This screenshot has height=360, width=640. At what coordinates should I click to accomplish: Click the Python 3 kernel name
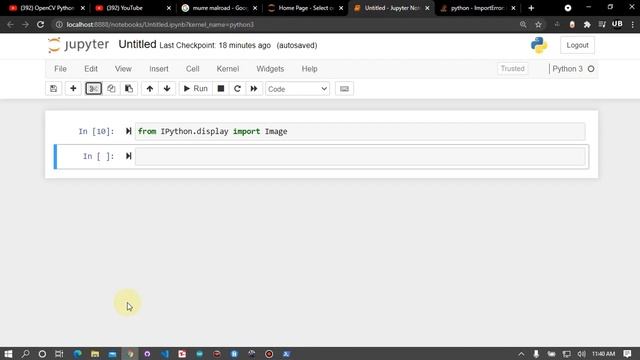tap(567, 69)
